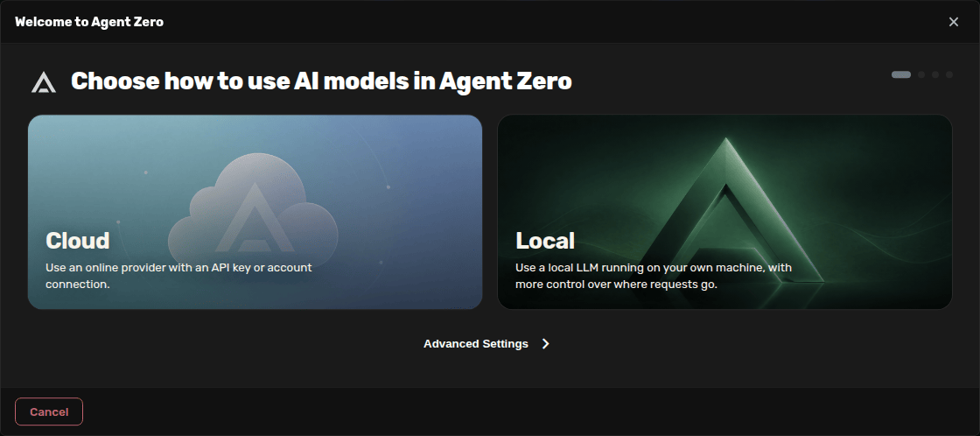Choose the Cloud provider card
The height and width of the screenshot is (436, 980).
pyautogui.click(x=255, y=212)
